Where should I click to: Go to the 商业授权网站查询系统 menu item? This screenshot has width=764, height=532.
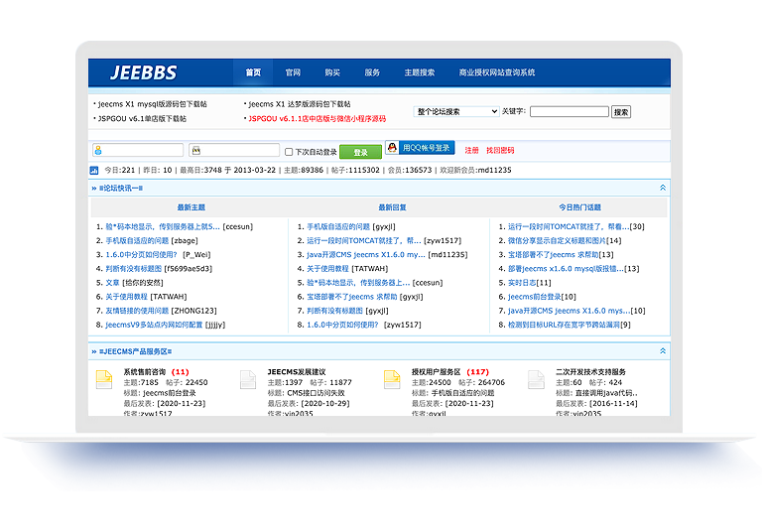[496, 72]
